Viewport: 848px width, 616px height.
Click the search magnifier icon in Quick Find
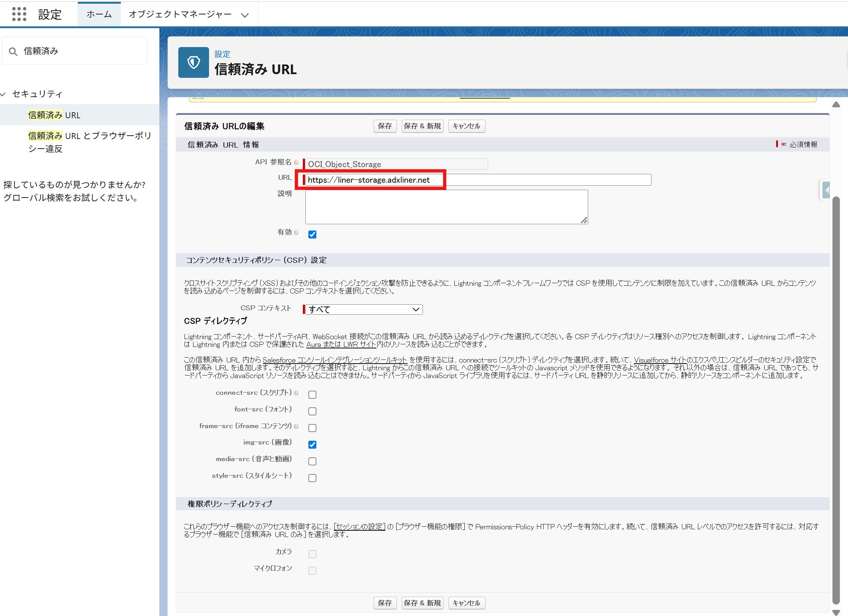(13, 52)
